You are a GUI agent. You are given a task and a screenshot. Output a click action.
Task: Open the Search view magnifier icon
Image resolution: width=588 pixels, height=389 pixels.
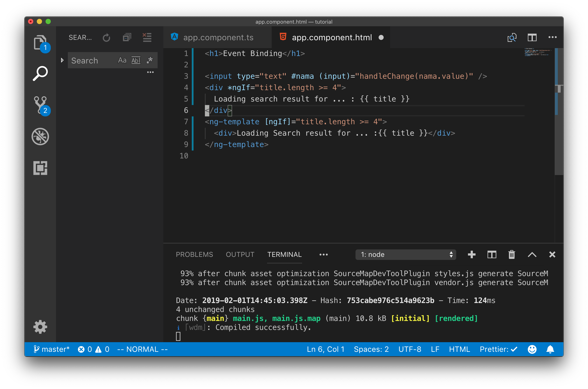click(40, 74)
